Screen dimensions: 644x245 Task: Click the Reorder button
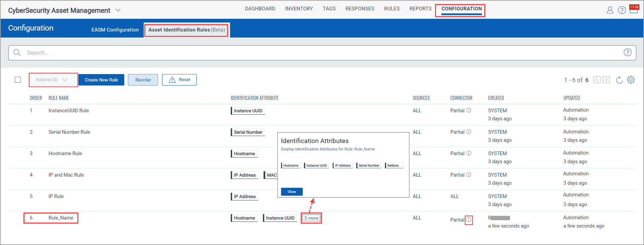(143, 80)
